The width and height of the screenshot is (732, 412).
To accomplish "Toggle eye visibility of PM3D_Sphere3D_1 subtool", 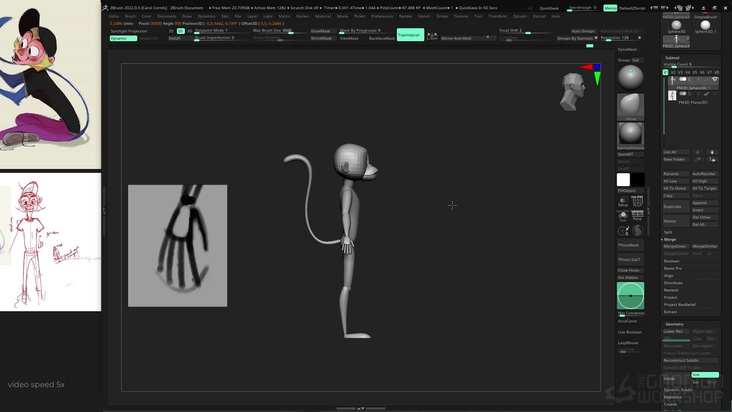I will pos(714,79).
